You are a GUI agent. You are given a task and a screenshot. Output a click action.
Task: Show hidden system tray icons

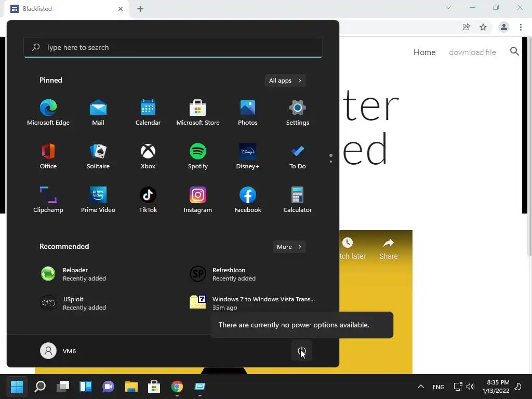coord(421,387)
